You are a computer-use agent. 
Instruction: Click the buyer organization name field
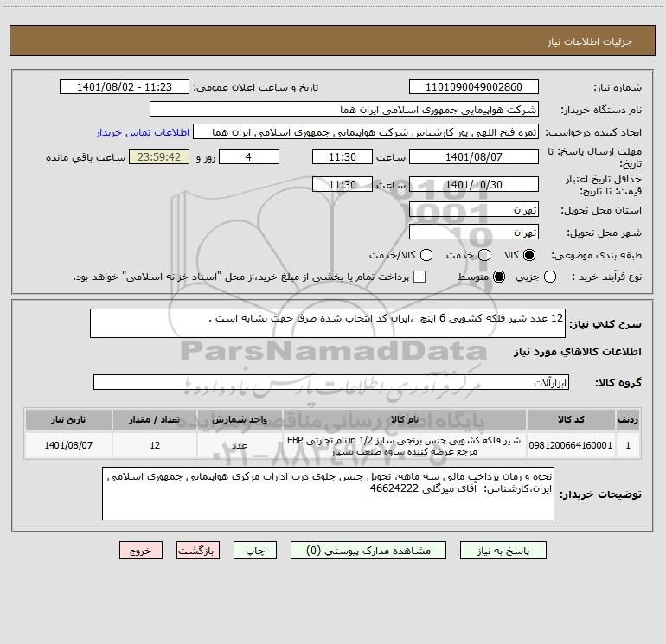[x=344, y=110]
